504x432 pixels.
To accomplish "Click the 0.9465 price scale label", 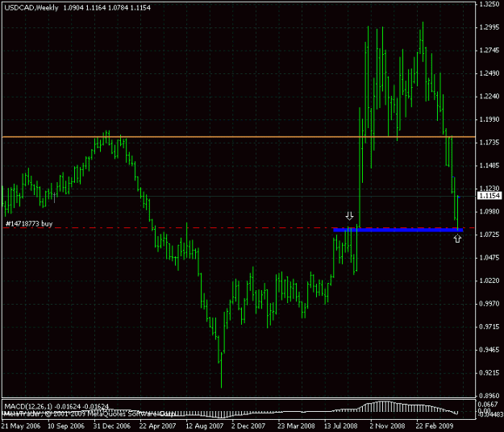I will coord(489,350).
